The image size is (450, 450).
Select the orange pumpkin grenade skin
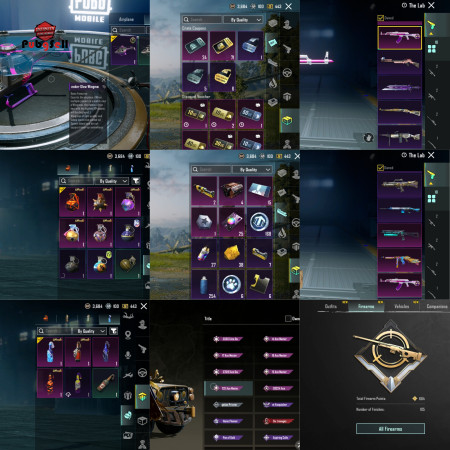[x=72, y=202]
